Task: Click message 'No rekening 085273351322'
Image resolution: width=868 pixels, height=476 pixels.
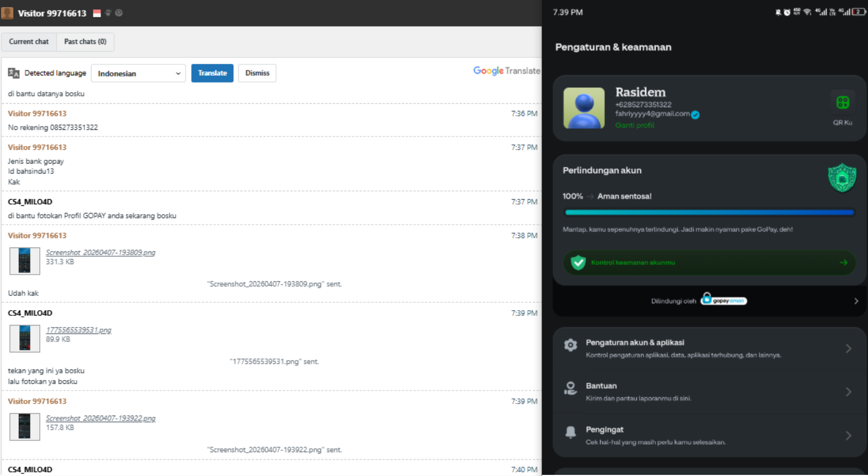Action: (x=53, y=128)
